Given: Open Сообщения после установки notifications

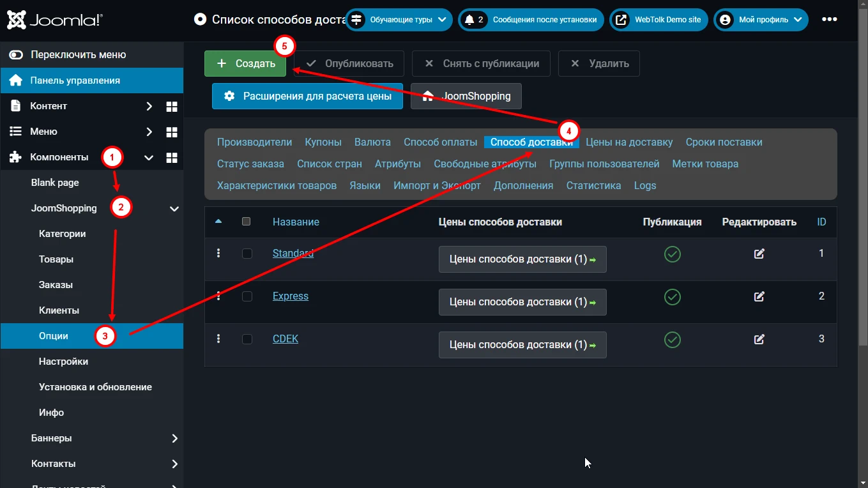Looking at the screenshot, I should pos(531,20).
